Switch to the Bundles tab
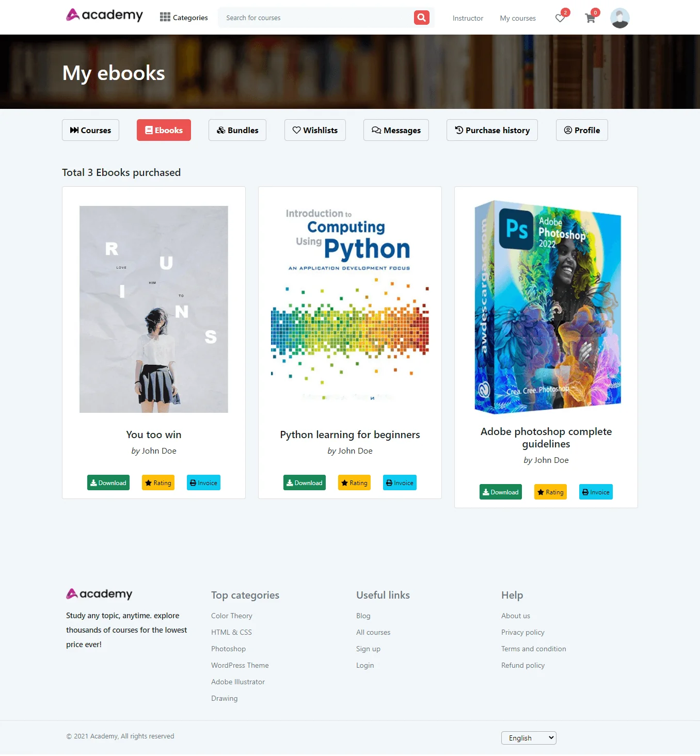The width and height of the screenshot is (700, 756). [x=237, y=130]
